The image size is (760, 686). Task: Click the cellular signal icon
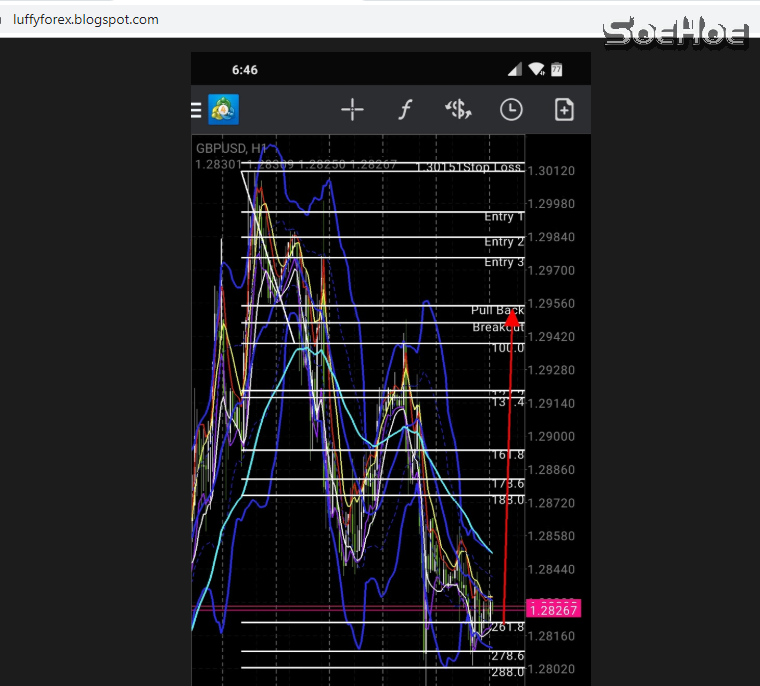pos(515,70)
